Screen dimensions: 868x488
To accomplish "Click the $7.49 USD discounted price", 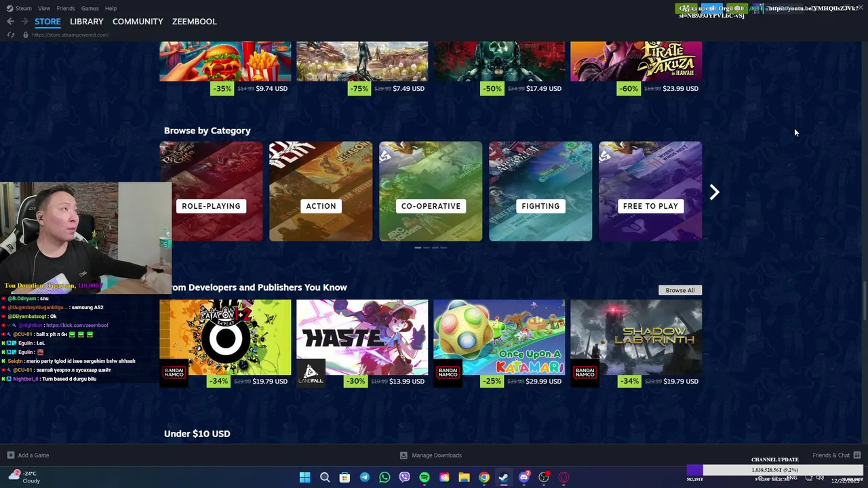I will pos(408,88).
